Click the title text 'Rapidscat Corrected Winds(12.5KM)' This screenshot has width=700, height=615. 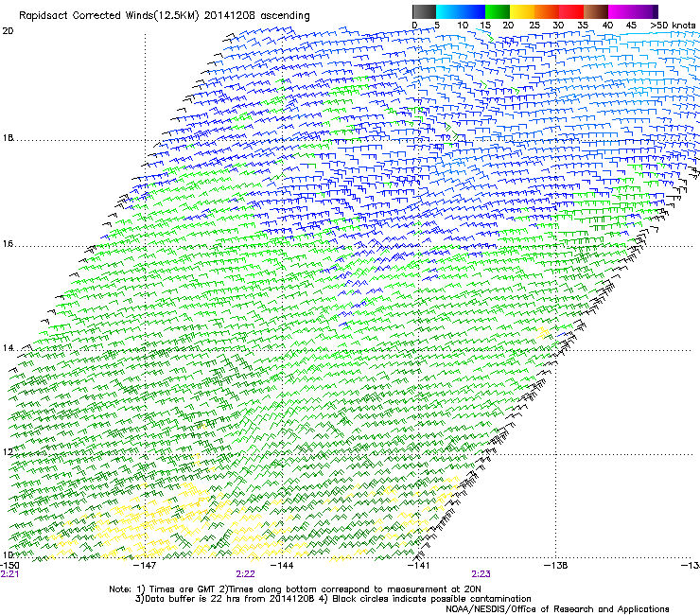pyautogui.click(x=109, y=16)
